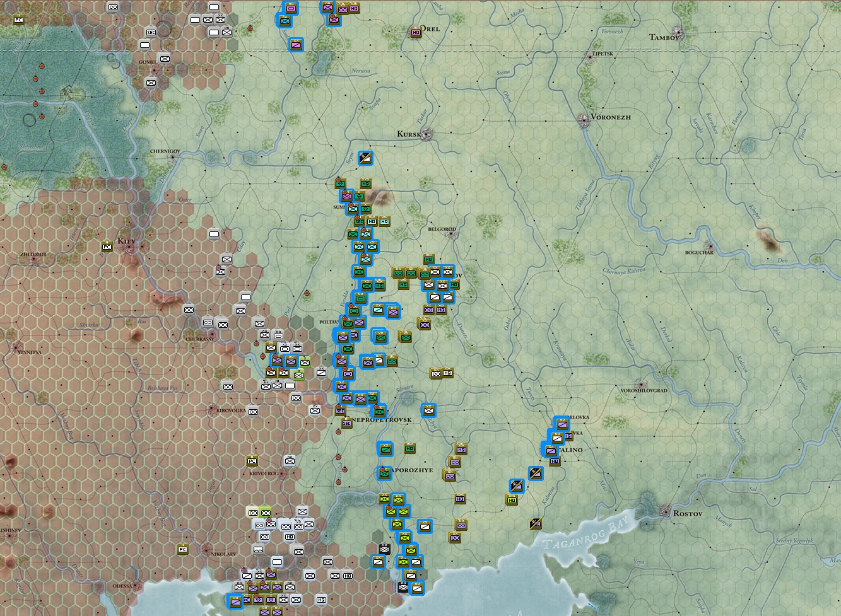The image size is (841, 616).
Task: Click the Gomel town label
Action: [147, 62]
